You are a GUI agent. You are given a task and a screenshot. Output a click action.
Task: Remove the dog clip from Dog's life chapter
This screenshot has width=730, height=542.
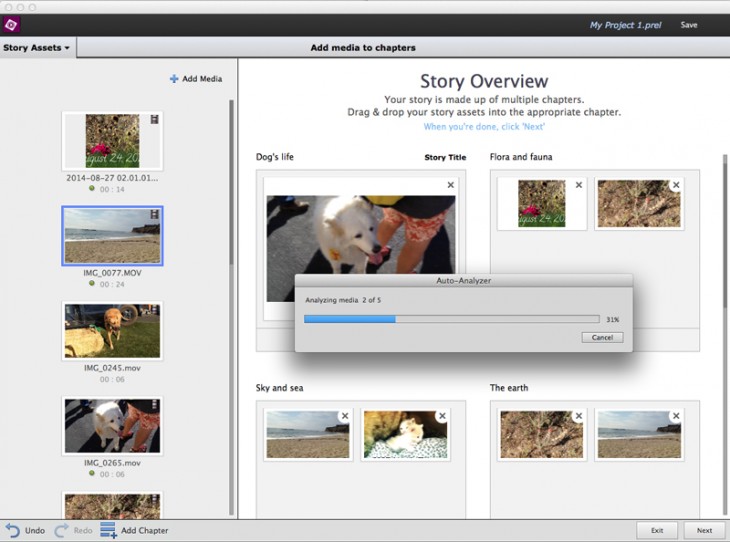tap(450, 185)
